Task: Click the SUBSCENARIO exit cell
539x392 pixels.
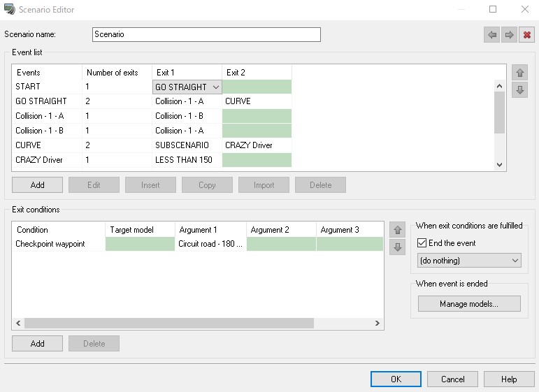Action: tap(187, 145)
